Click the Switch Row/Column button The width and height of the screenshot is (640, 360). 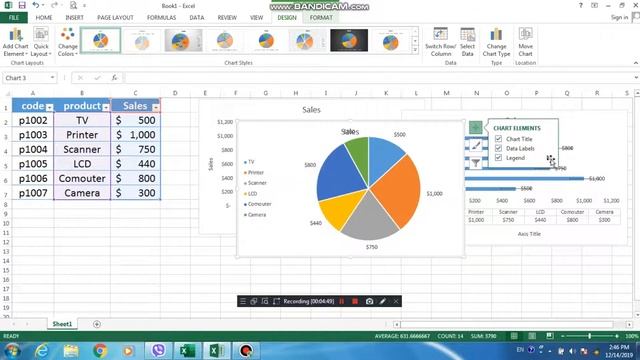point(440,42)
